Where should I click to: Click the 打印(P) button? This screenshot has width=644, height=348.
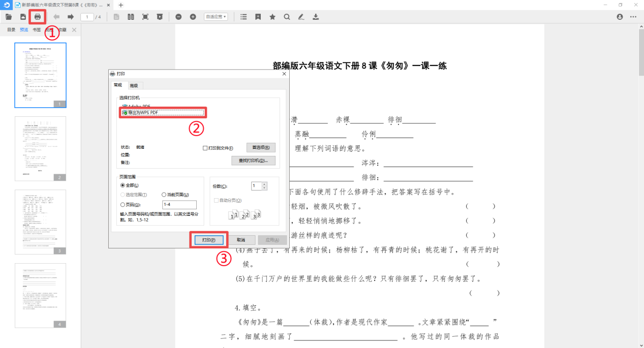209,240
